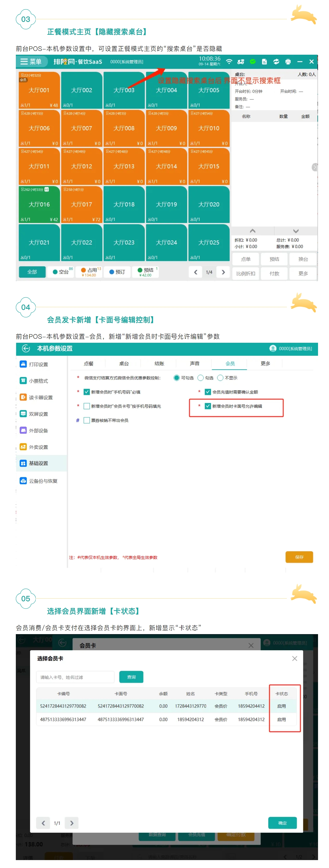Select table 大厅017 showing ¥72
The height and width of the screenshot is (868, 329).
pos(81,204)
